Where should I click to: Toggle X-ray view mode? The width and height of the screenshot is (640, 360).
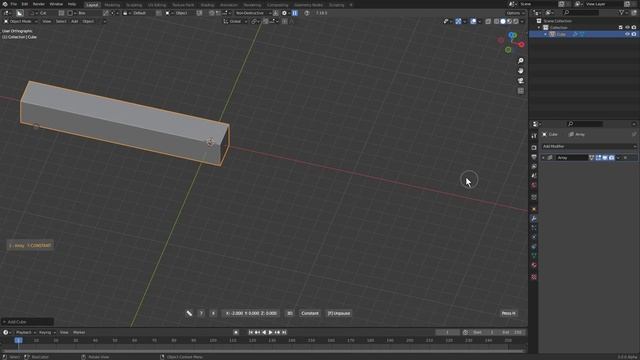click(x=488, y=21)
